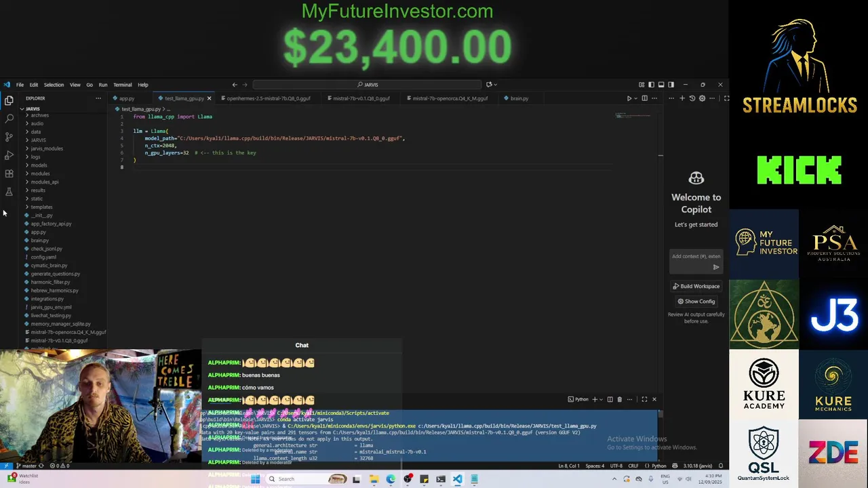Open the Copilot menu beside the search bar
The height and width of the screenshot is (488, 868).
point(491,85)
